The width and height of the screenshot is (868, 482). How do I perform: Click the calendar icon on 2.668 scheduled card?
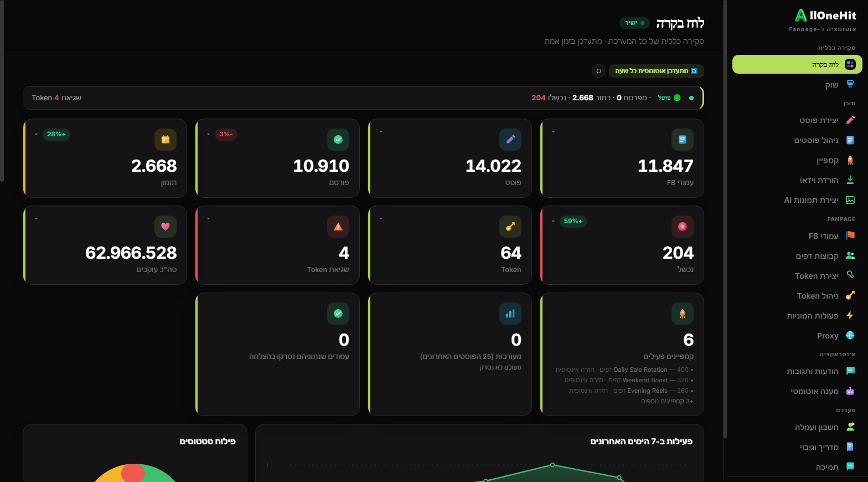point(165,140)
